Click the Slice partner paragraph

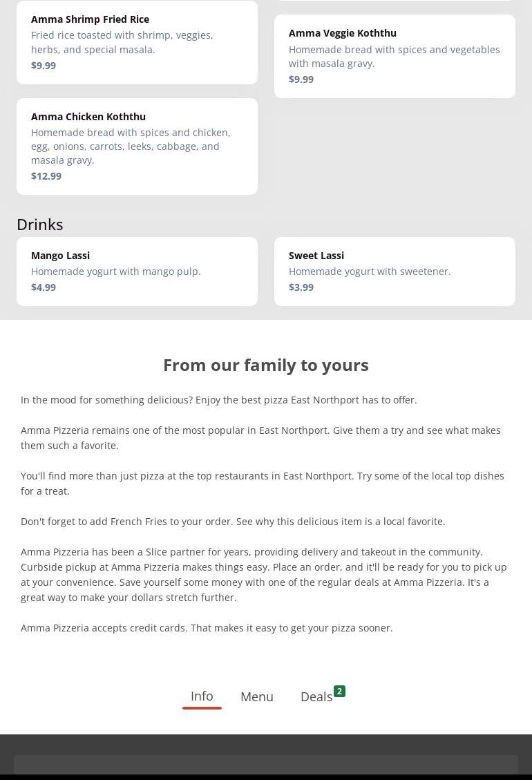(x=264, y=574)
